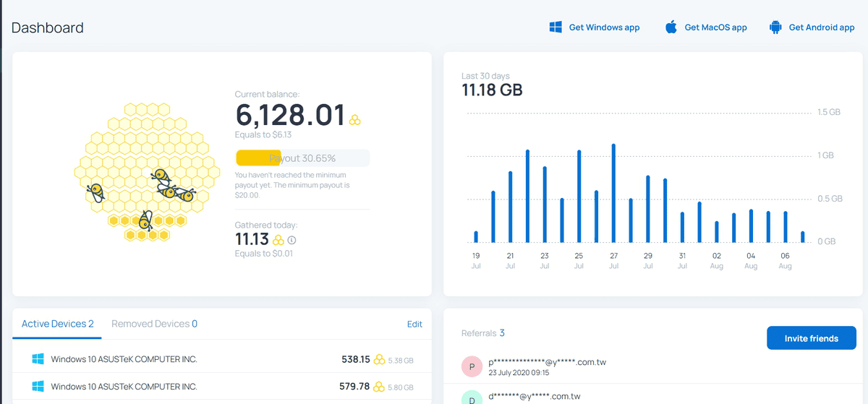Click the info icon beside Gathered today amount
This screenshot has height=404, width=868.
292,240
